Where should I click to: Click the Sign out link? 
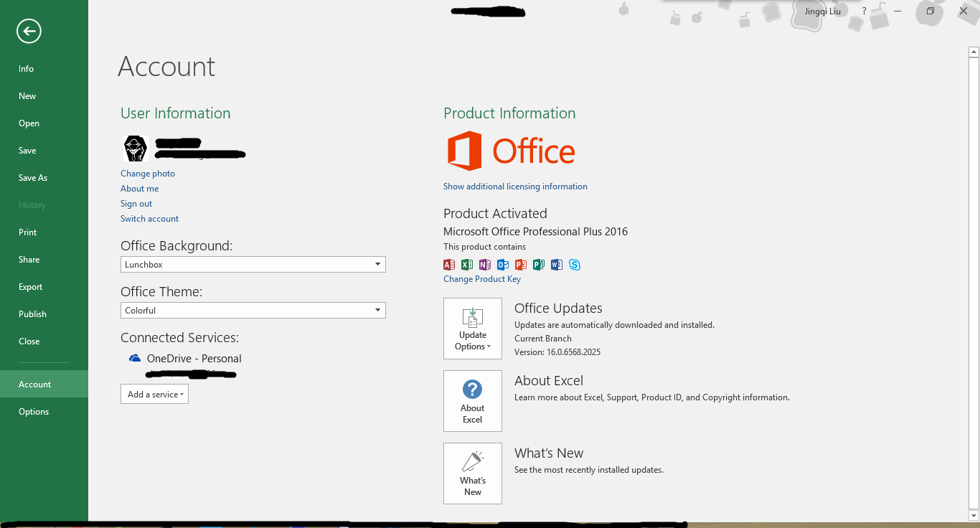click(136, 204)
